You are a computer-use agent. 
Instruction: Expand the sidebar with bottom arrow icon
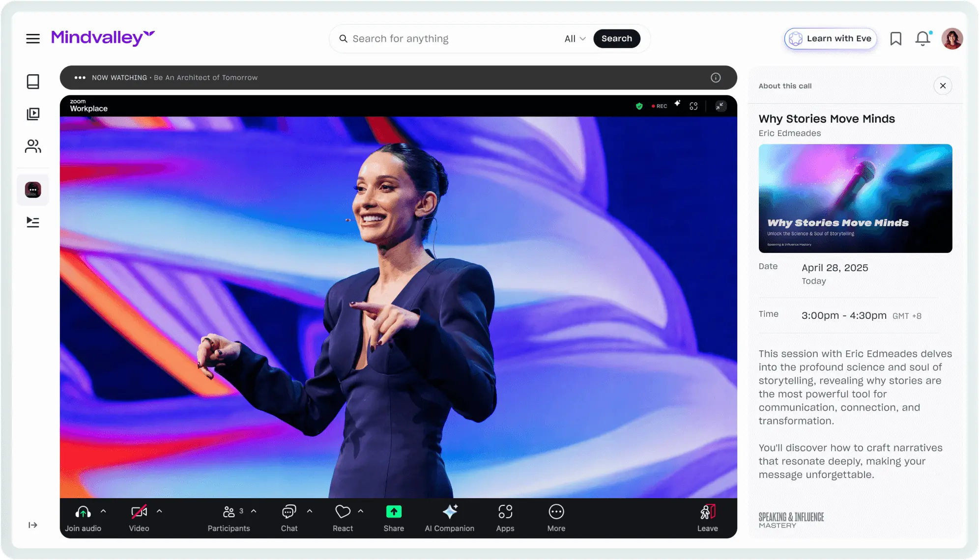pyautogui.click(x=33, y=525)
